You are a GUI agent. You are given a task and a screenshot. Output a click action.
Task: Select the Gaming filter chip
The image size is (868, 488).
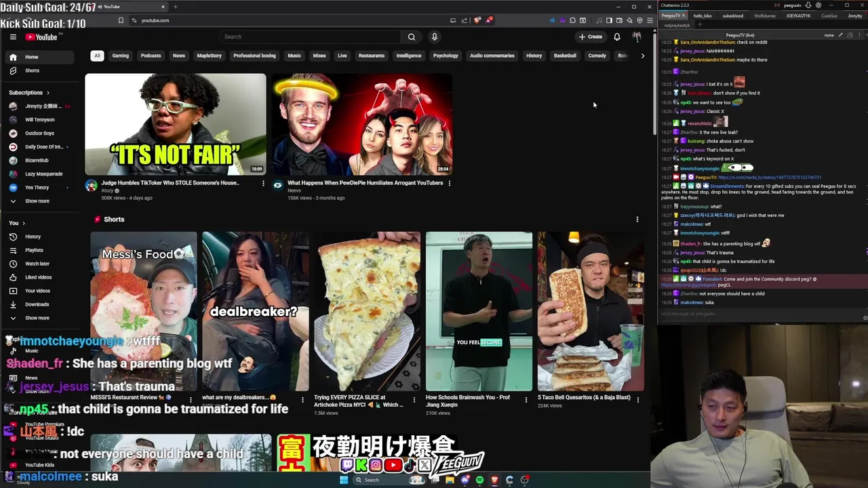pos(121,56)
